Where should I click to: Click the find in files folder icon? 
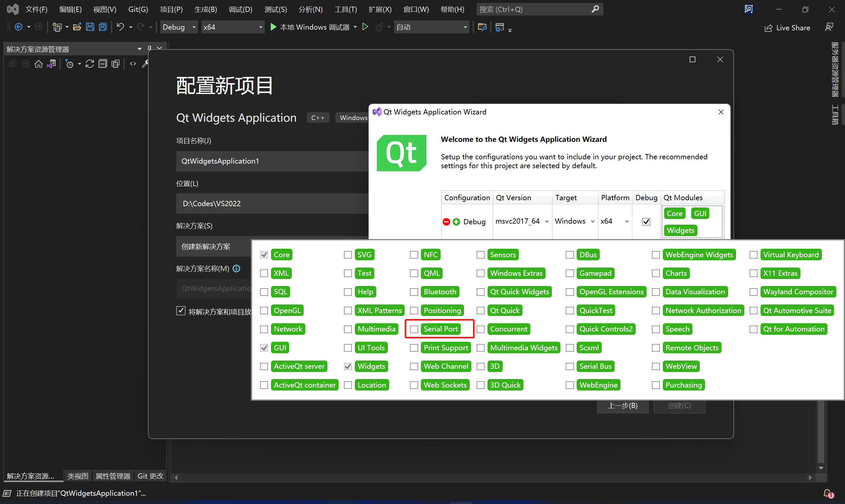482,27
